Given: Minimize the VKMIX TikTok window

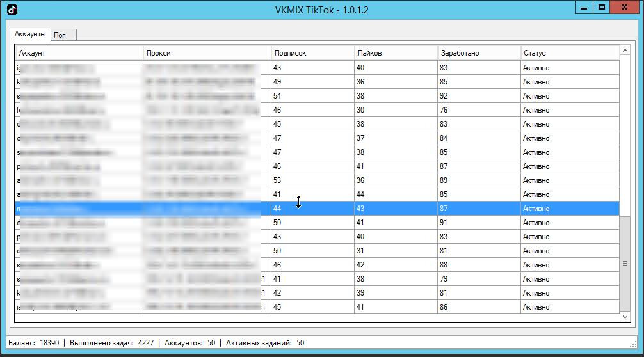Looking at the screenshot, I should (584, 8).
